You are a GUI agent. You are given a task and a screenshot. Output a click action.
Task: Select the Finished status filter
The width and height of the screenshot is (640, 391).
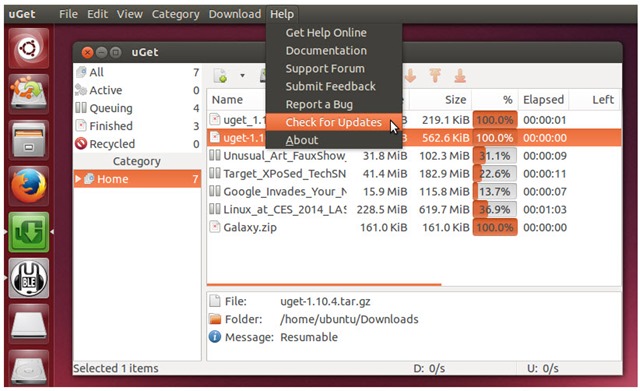coord(137,126)
